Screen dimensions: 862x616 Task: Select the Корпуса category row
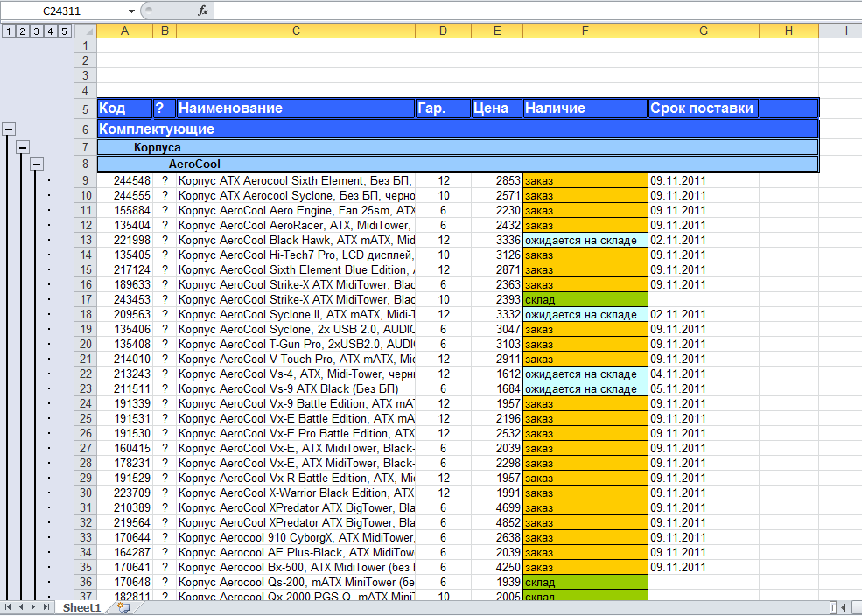458,147
